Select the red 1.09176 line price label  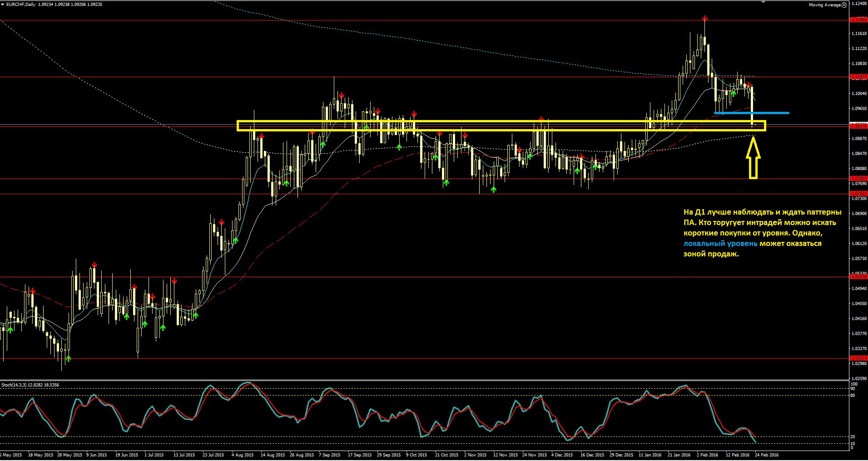[858, 126]
